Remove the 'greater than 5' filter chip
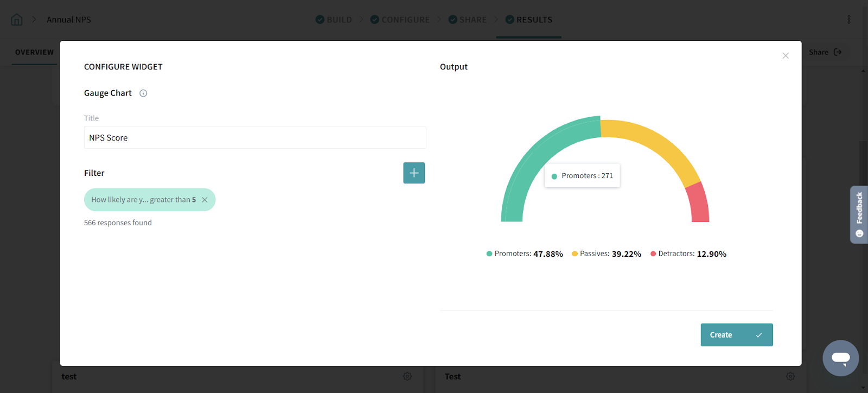 [205, 200]
